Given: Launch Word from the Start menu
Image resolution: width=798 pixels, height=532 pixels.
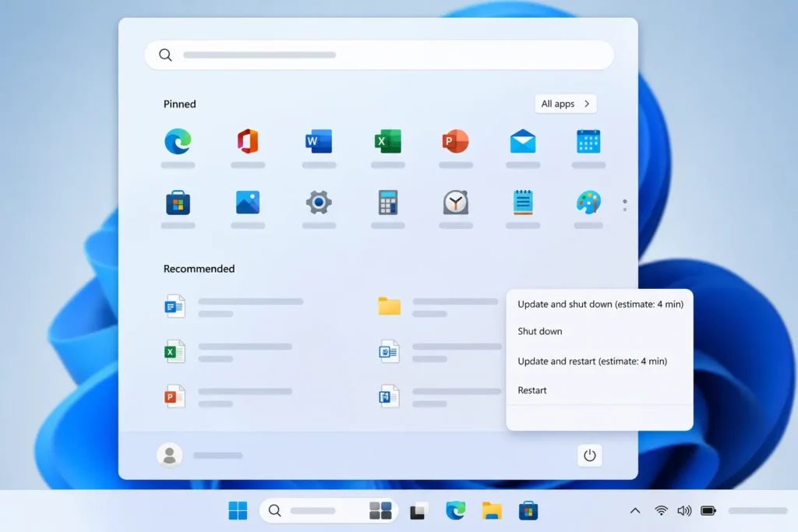Looking at the screenshot, I should tap(316, 140).
